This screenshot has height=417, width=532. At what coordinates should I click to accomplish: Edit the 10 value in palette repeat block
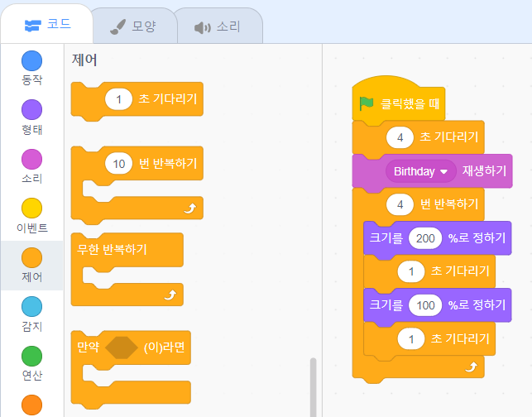tap(119, 164)
